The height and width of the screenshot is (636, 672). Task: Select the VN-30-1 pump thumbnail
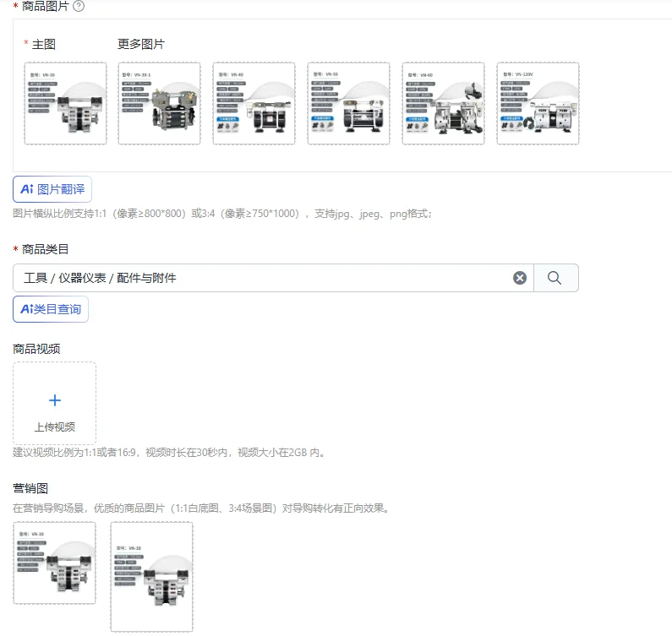click(160, 103)
